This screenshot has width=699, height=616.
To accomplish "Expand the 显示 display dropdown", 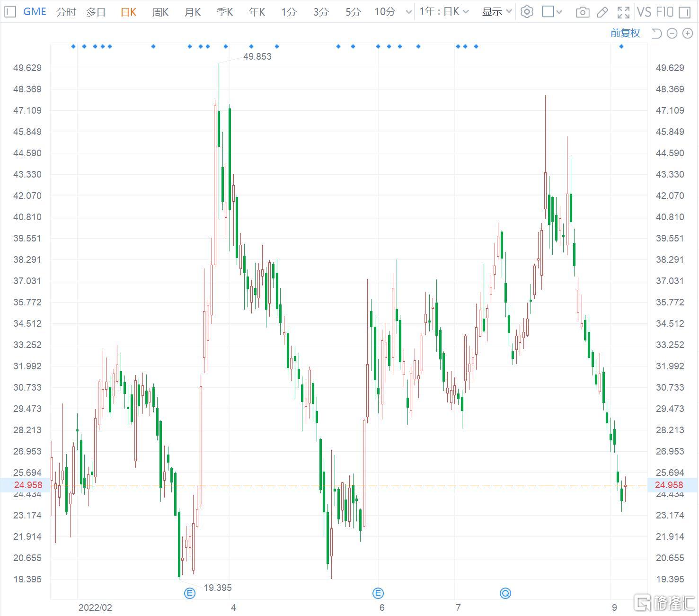I will (496, 12).
